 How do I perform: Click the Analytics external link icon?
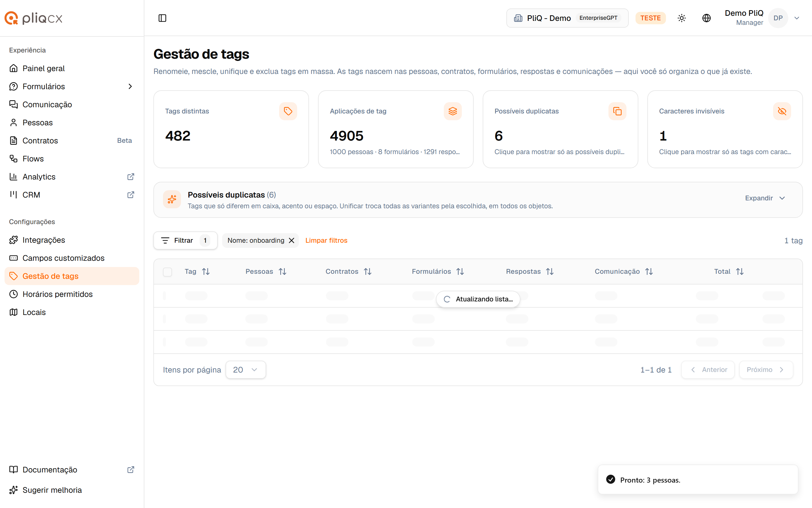click(131, 177)
